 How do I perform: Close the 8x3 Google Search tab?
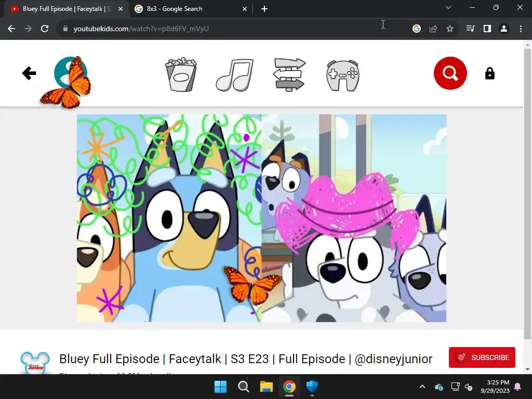(x=245, y=9)
